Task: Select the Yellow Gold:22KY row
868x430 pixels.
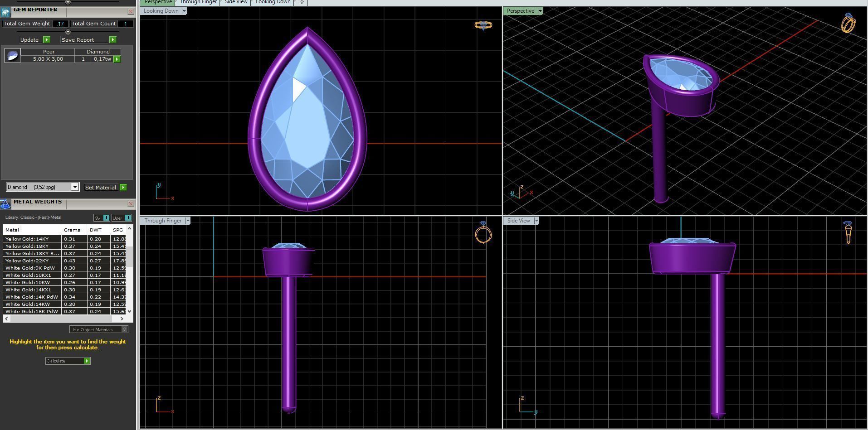Action: 64,261
